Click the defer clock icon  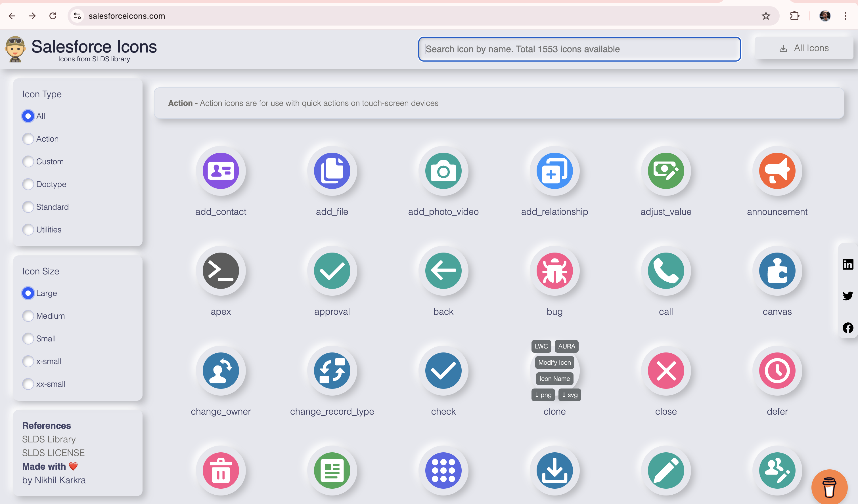click(777, 371)
